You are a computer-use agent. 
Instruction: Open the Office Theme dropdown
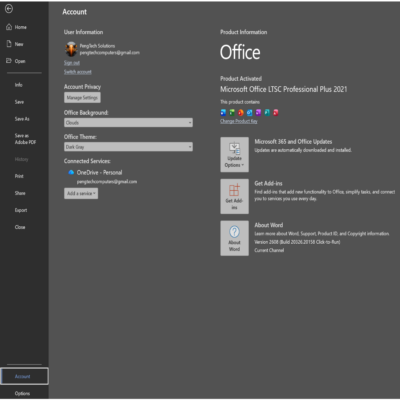click(x=128, y=147)
